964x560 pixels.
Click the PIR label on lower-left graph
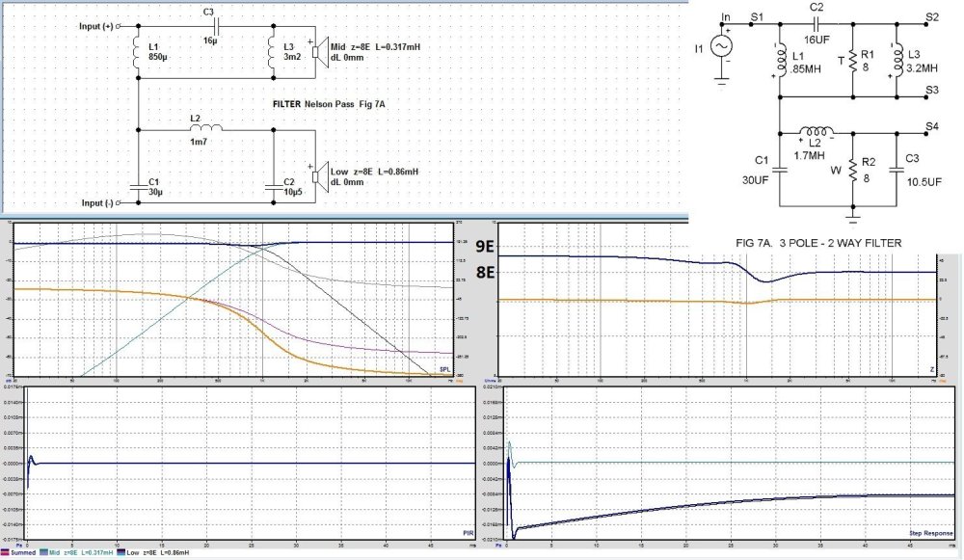pyautogui.click(x=469, y=531)
